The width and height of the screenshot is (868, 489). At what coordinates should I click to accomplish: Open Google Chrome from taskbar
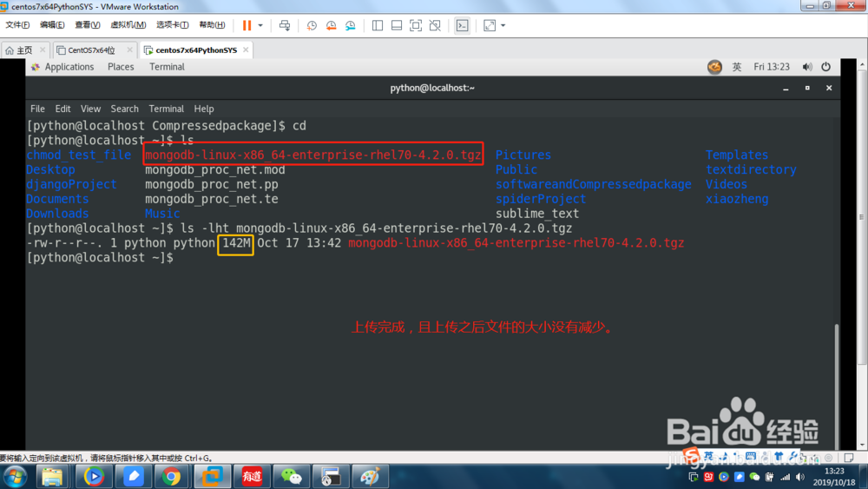coord(171,477)
